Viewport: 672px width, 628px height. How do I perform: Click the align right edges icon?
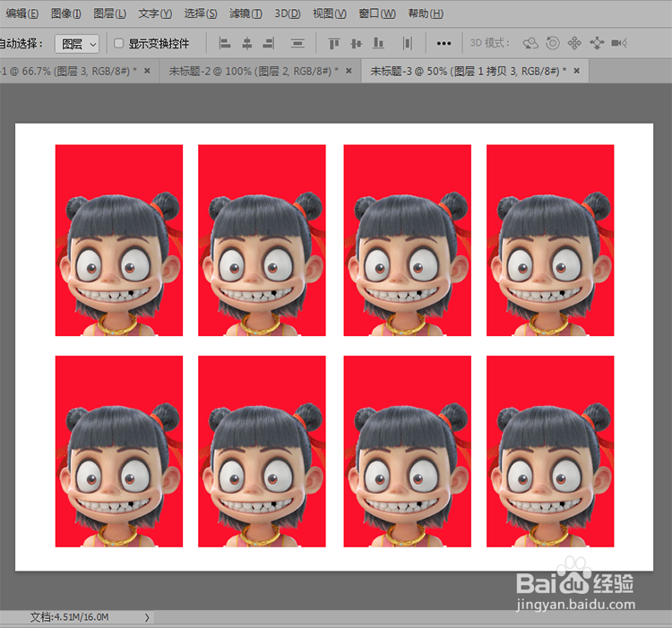[269, 43]
